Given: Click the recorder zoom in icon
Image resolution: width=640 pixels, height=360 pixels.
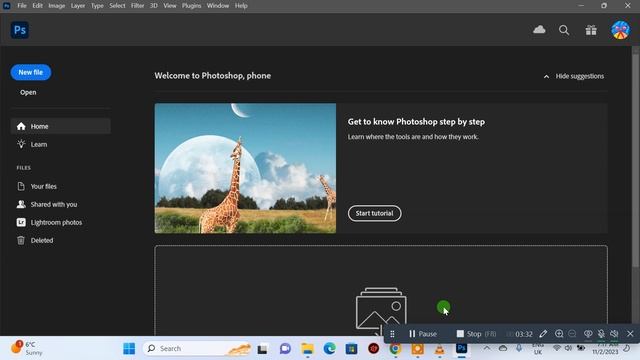Looking at the screenshot, I should pyautogui.click(x=559, y=334).
